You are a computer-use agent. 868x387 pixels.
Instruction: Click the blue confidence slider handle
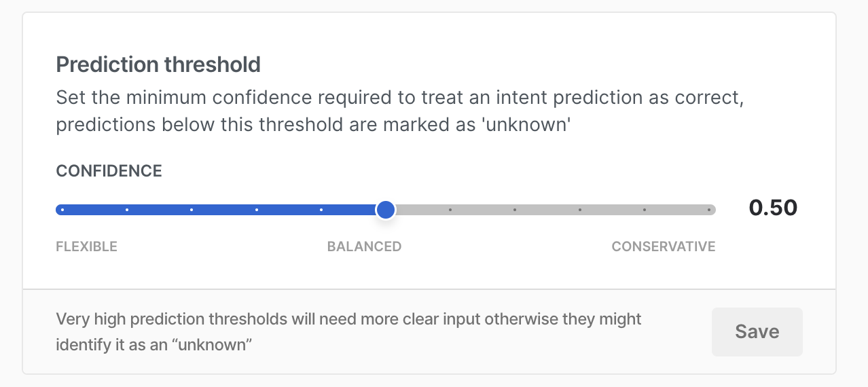coord(386,210)
